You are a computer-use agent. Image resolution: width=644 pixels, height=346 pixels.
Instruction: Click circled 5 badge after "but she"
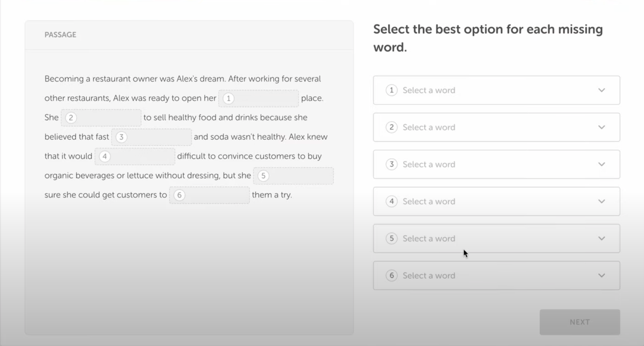tap(263, 176)
